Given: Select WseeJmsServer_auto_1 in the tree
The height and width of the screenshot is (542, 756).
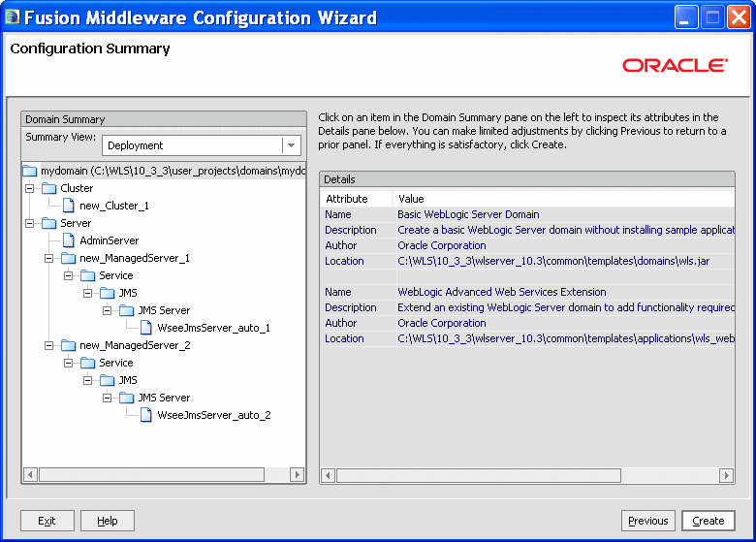Looking at the screenshot, I should (213, 328).
